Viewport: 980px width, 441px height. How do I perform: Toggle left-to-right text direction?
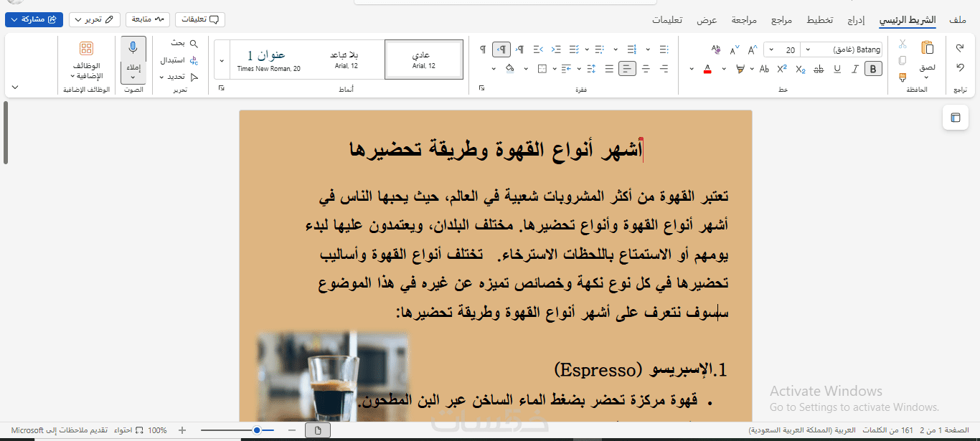(x=520, y=49)
